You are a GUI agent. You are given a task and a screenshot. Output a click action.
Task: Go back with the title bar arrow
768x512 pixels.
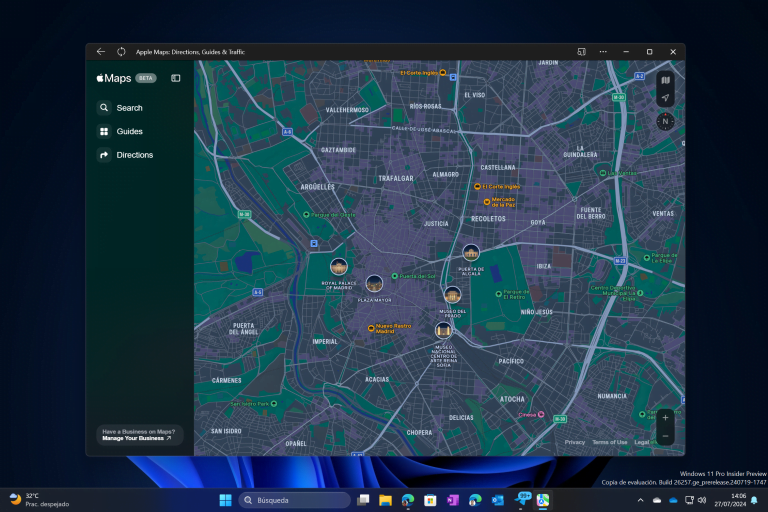pyautogui.click(x=101, y=51)
